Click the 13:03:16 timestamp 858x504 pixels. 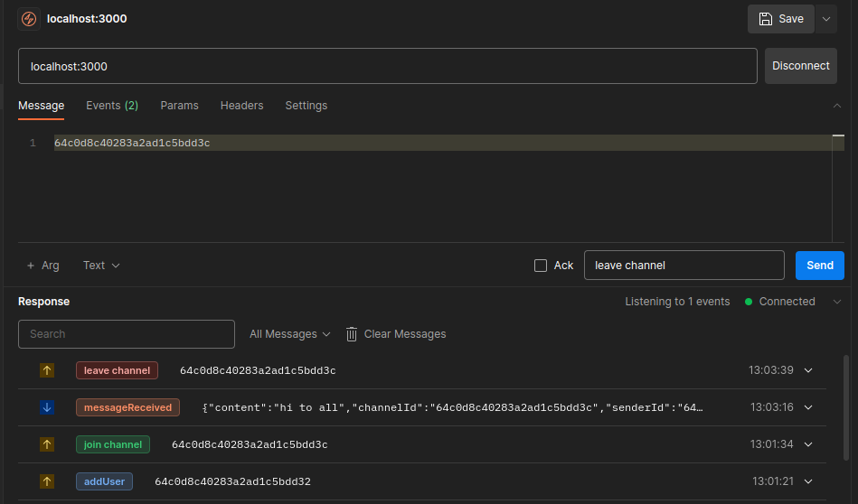click(772, 407)
